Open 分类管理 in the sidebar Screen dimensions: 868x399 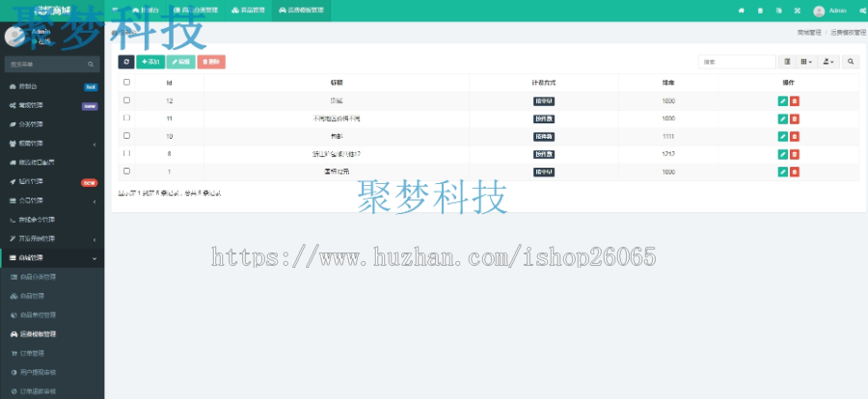[x=52, y=124]
